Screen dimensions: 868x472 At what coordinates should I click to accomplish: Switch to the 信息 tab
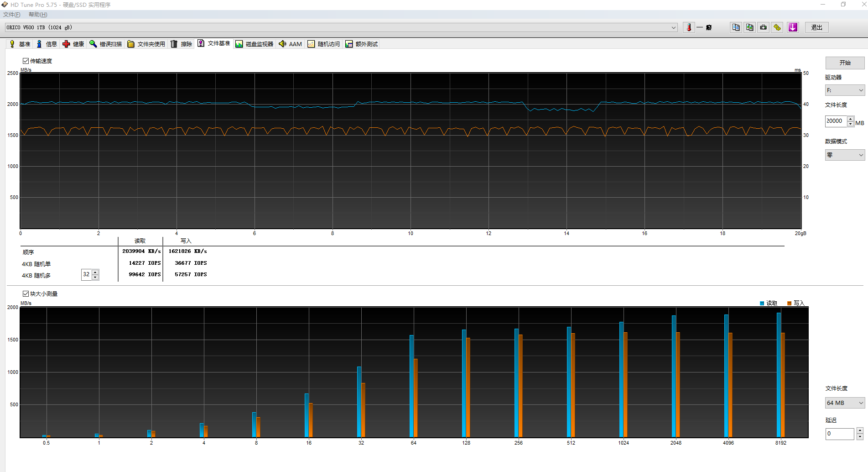[47, 44]
